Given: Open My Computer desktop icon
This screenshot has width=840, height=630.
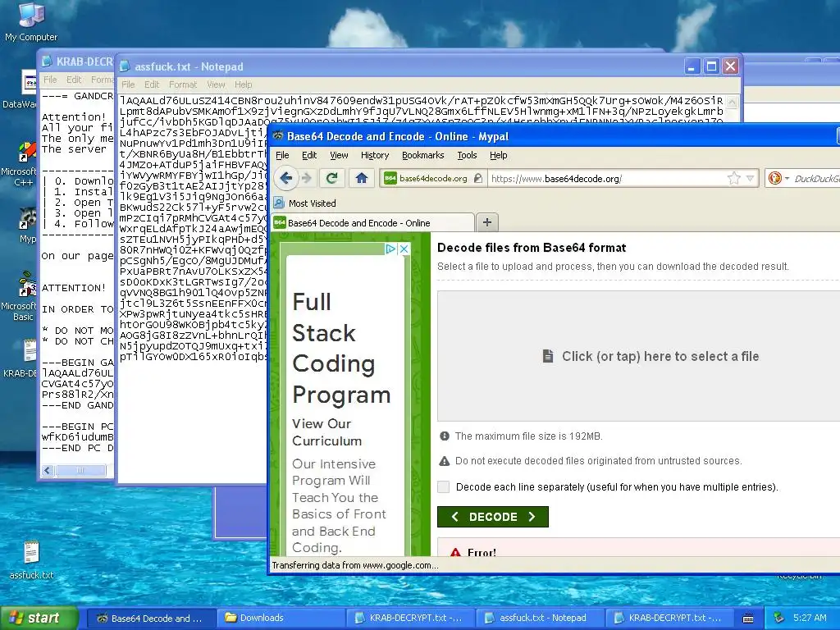Looking at the screenshot, I should (31, 22).
